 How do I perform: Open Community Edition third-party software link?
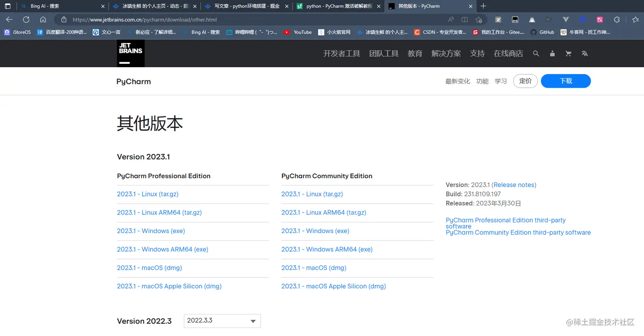coord(518,233)
